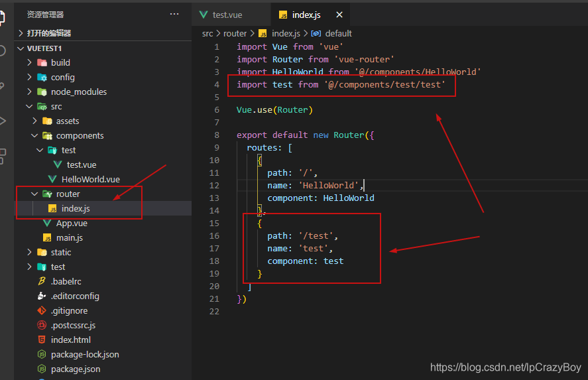Open the .editorconfig file
The image size is (588, 380).
(x=75, y=296)
